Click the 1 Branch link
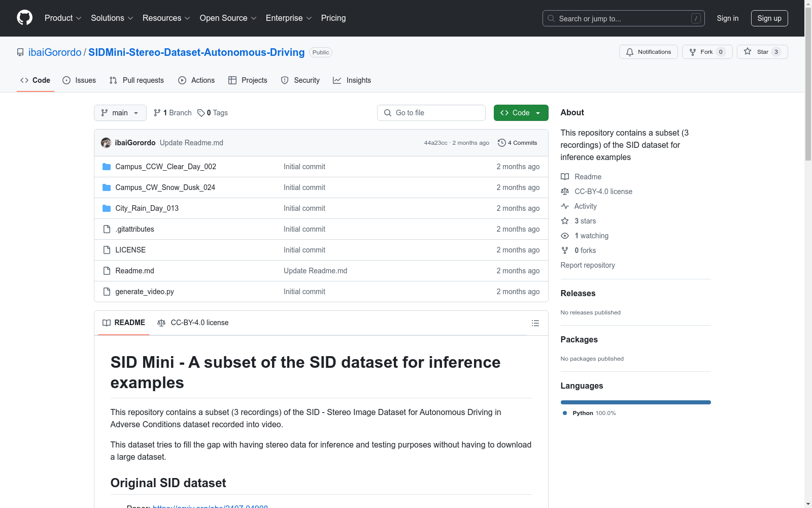 point(173,113)
